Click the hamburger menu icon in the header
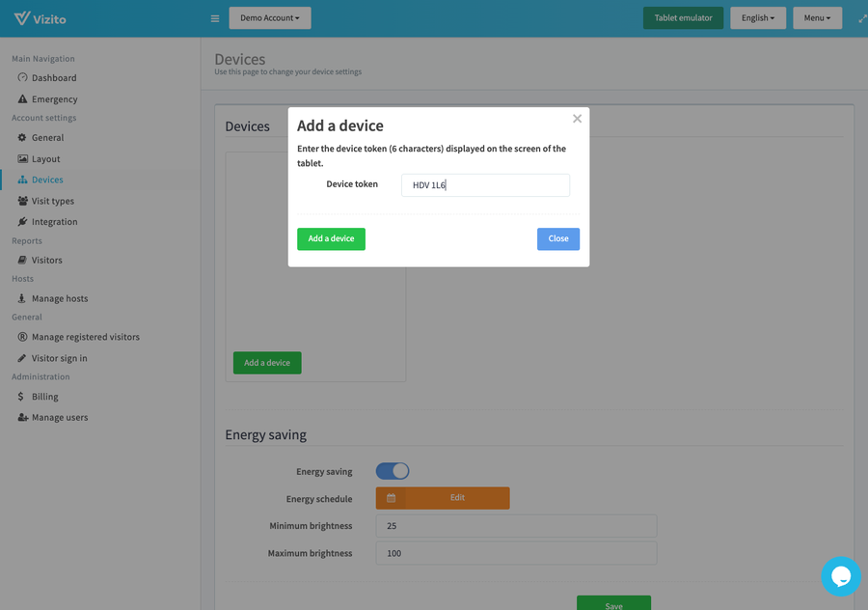The height and width of the screenshot is (610, 868). coord(214,17)
